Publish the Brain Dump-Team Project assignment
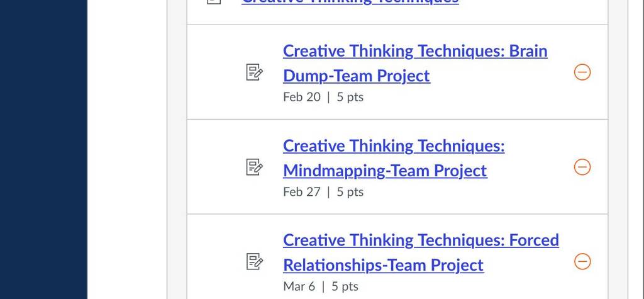The width and height of the screenshot is (644, 299). coord(582,72)
